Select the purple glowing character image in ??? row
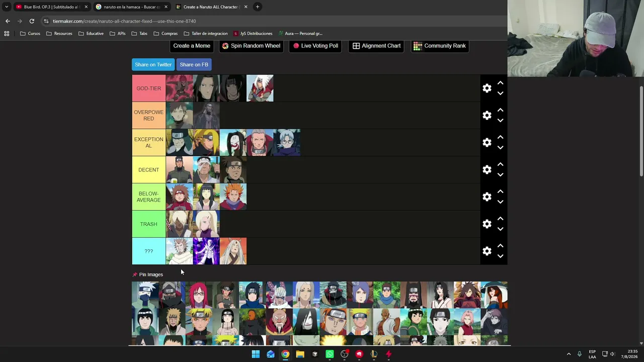This screenshot has height=362, width=644. [x=206, y=251]
